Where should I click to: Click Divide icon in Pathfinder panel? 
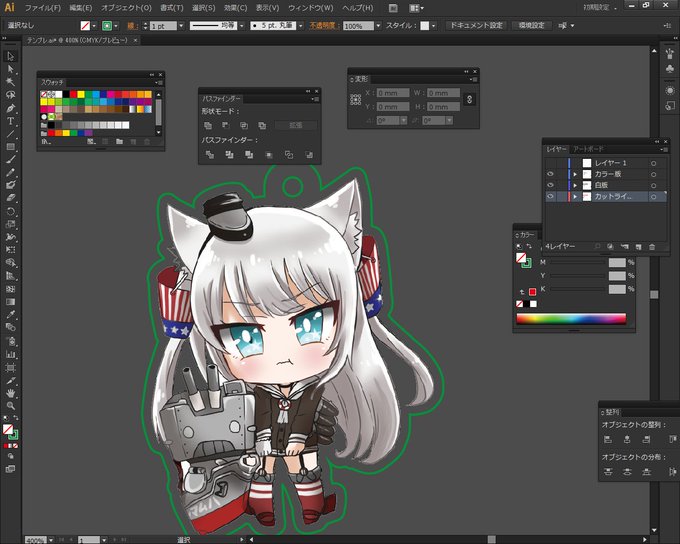209,154
